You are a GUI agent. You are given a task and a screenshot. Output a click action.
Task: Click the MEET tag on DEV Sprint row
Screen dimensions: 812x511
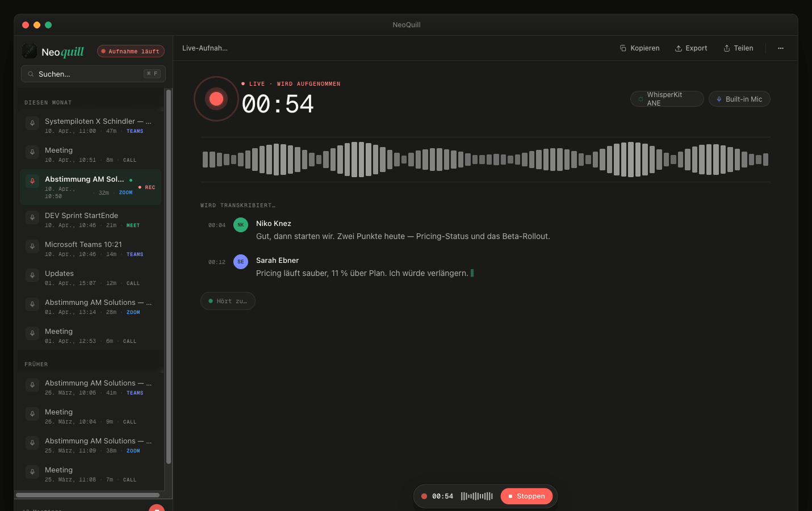coord(133,225)
